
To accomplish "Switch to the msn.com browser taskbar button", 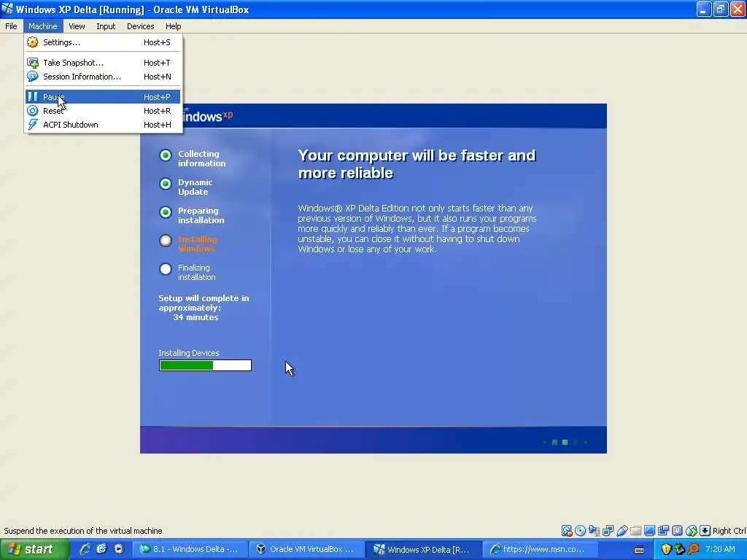I will pos(541,549).
